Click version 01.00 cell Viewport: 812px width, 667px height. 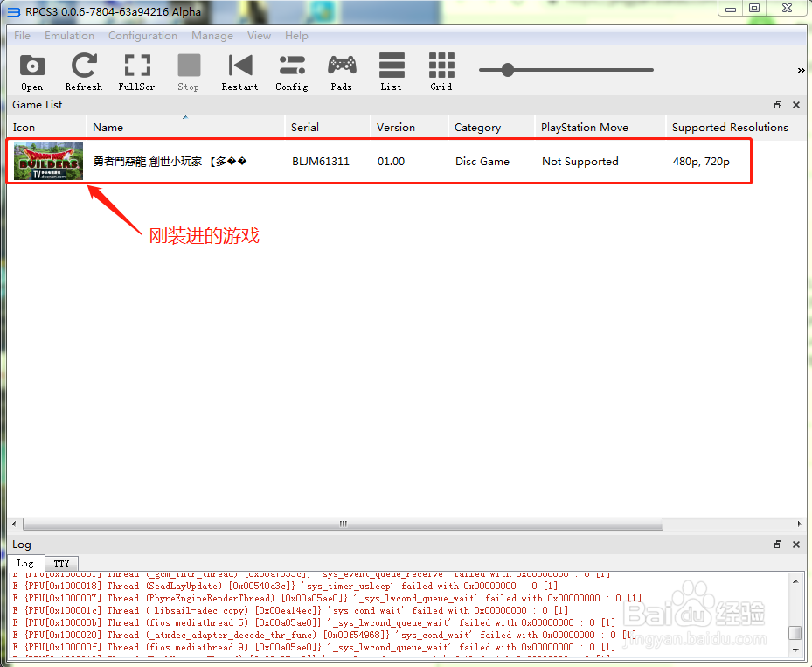(391, 162)
